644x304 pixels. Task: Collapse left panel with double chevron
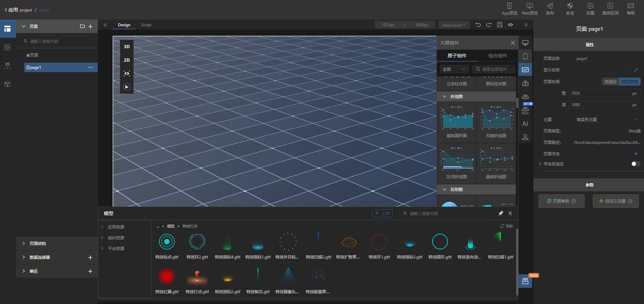[105, 25]
